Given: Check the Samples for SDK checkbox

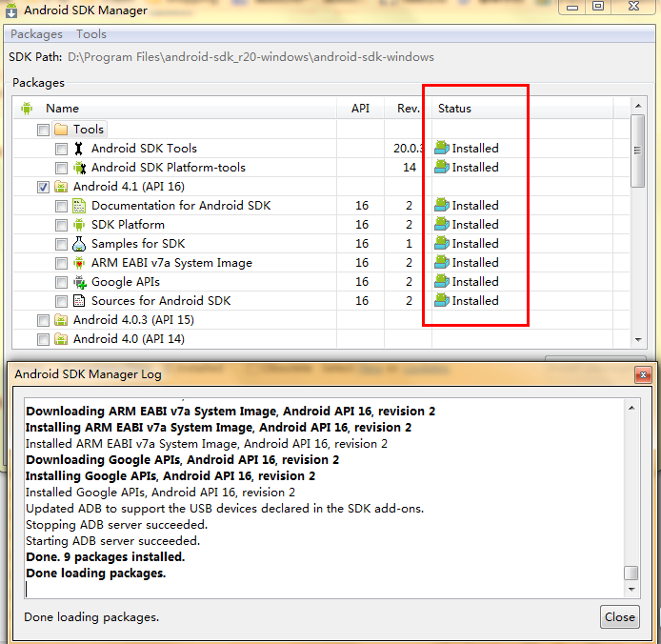Looking at the screenshot, I should (x=61, y=244).
